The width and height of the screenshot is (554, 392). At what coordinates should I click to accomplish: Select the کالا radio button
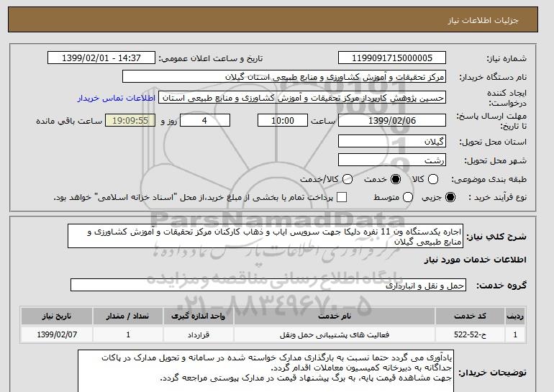(x=433, y=179)
